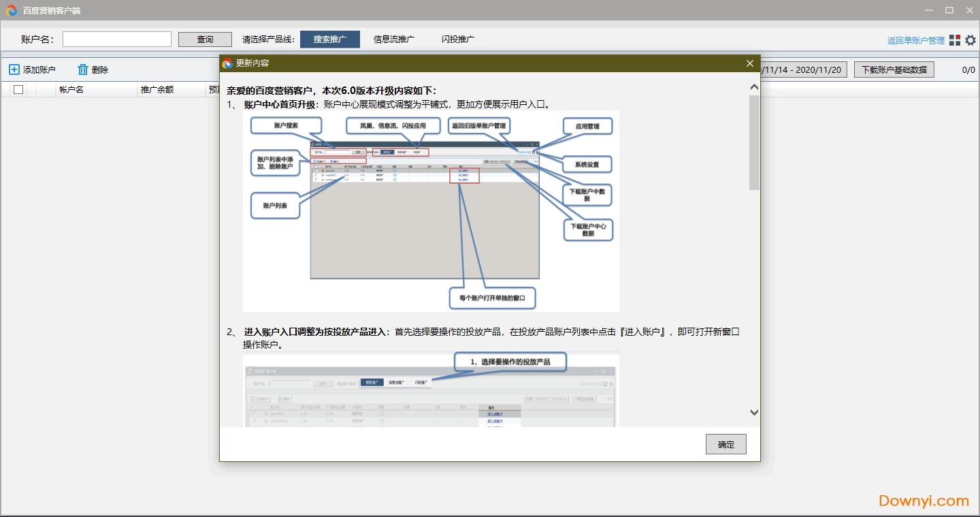Click the first upgrade screenshot showing 账户搜索 callouts
This screenshot has width=980, height=517.
(x=431, y=211)
